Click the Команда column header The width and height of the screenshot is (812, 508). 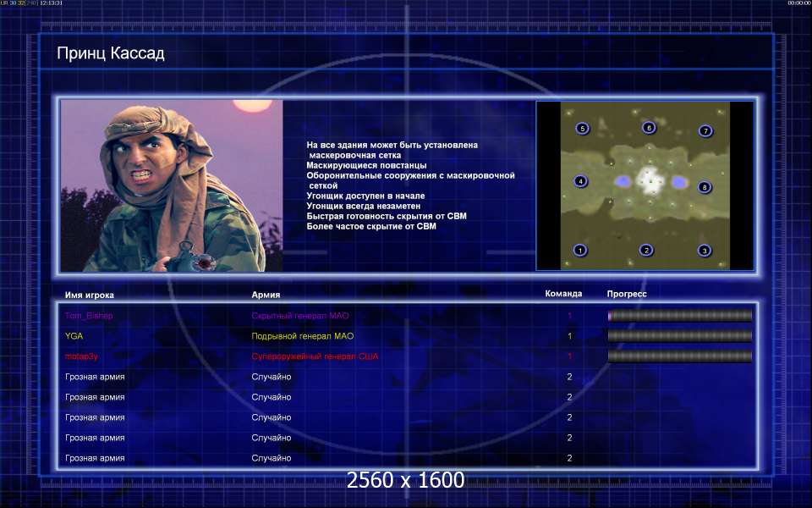click(563, 294)
